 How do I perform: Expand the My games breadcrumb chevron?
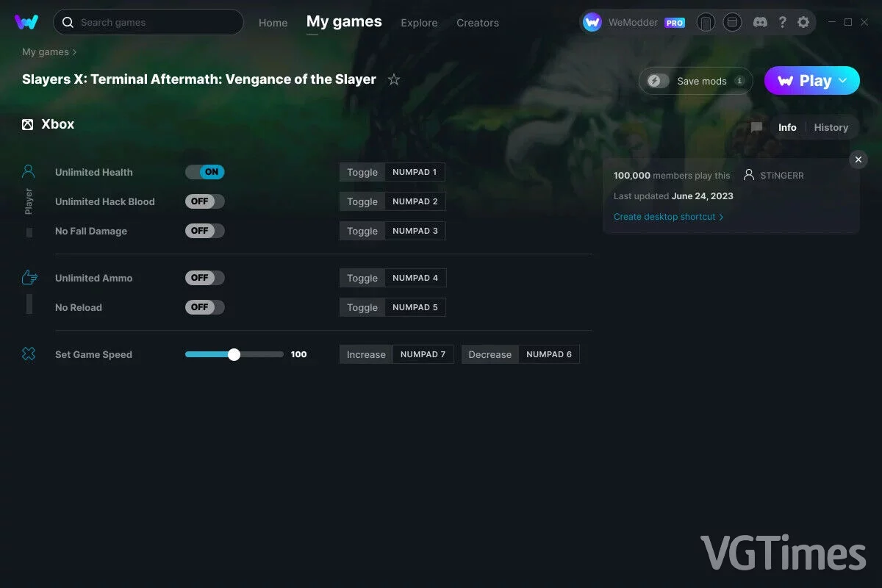coord(74,52)
